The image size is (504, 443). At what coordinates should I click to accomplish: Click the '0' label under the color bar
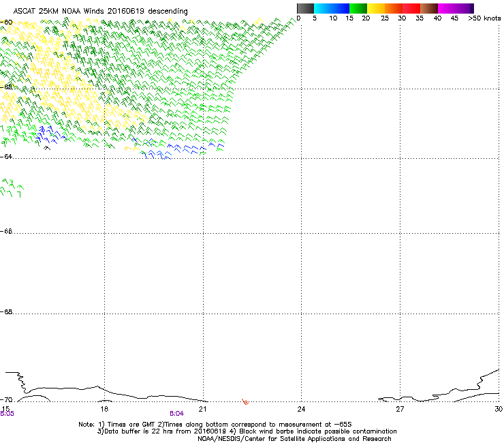(x=298, y=18)
